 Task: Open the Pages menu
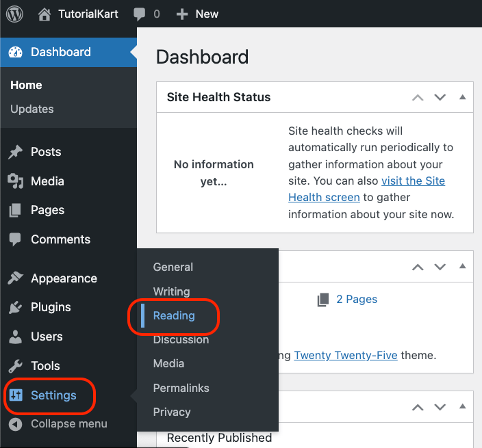[x=48, y=211]
